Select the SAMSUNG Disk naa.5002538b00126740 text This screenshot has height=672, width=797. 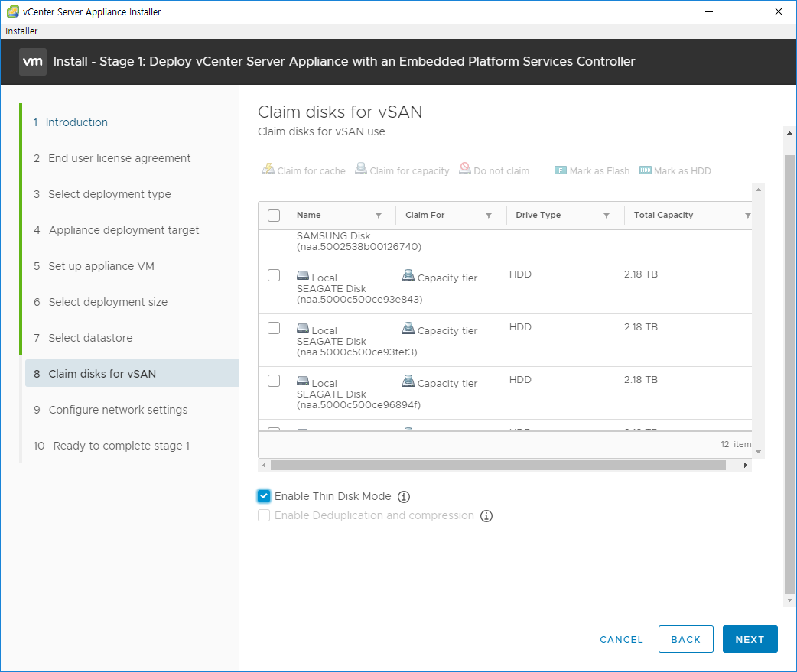359,242
